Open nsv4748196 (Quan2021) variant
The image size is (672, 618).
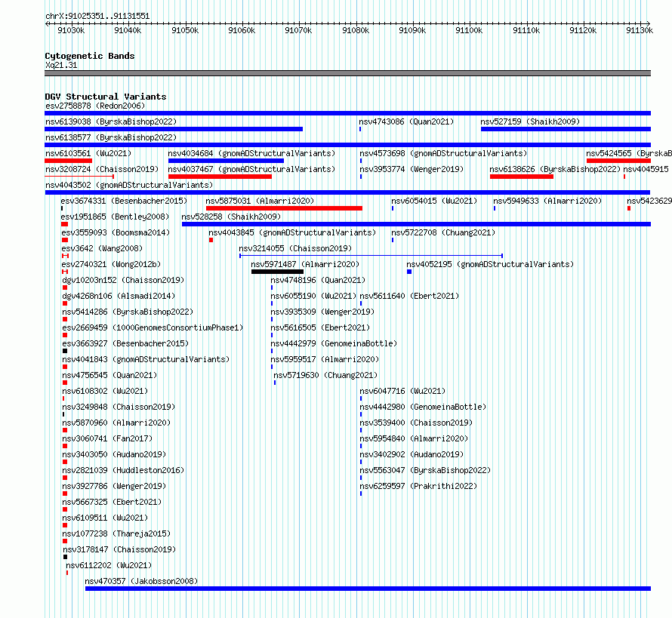[318, 280]
